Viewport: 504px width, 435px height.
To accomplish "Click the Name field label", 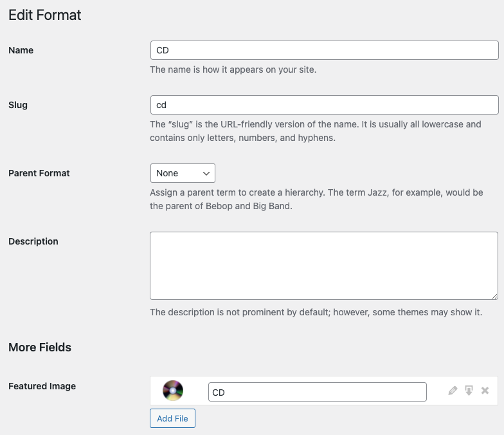I will pos(21,50).
